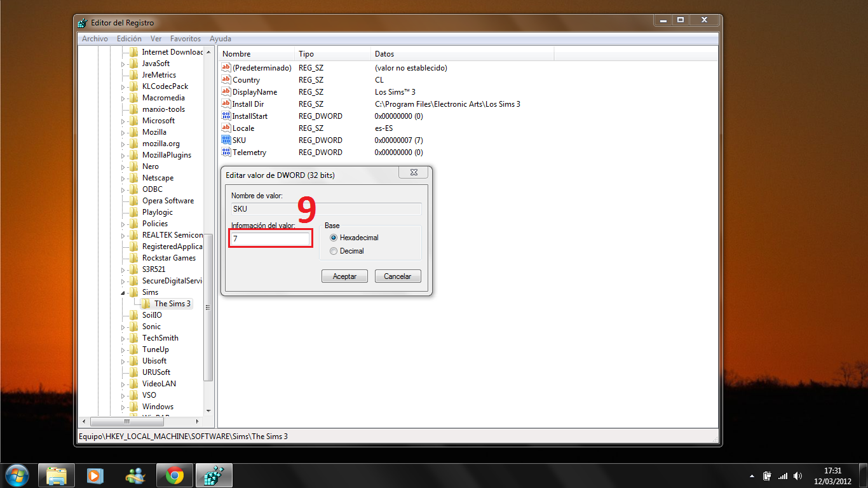Open Windows Explorer from the taskbar
The width and height of the screenshot is (868, 488).
pyautogui.click(x=57, y=475)
